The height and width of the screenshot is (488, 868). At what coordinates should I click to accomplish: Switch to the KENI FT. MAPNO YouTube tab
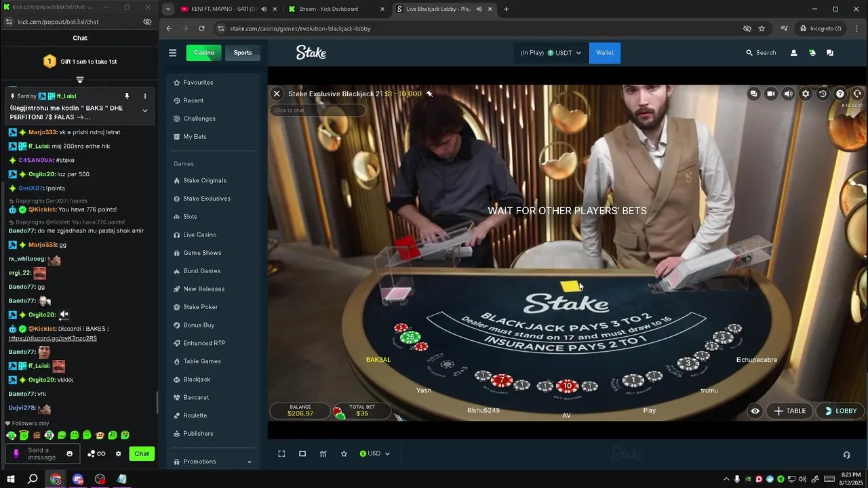228,9
